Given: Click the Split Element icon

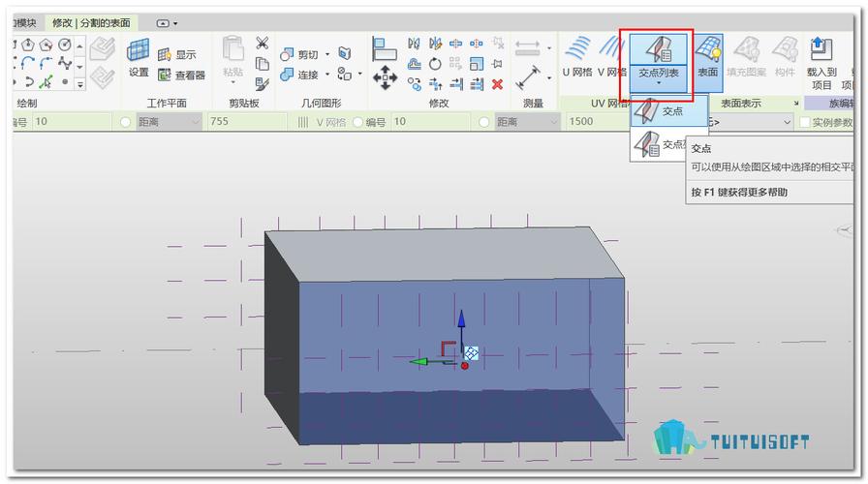Looking at the screenshot, I should click(x=455, y=44).
